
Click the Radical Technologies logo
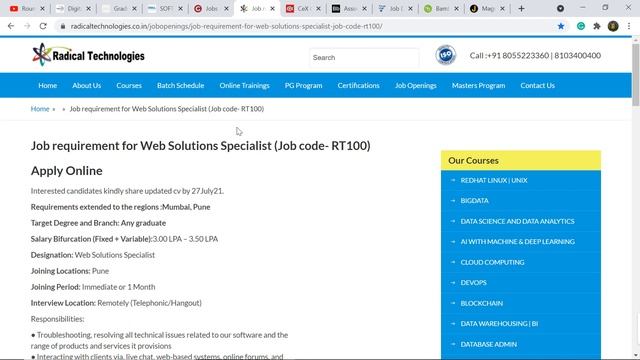click(88, 55)
